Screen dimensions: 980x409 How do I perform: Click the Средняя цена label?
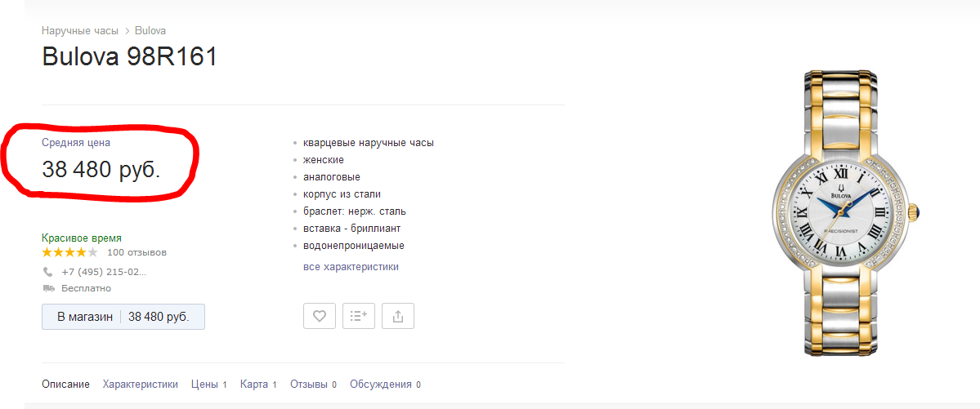click(76, 143)
